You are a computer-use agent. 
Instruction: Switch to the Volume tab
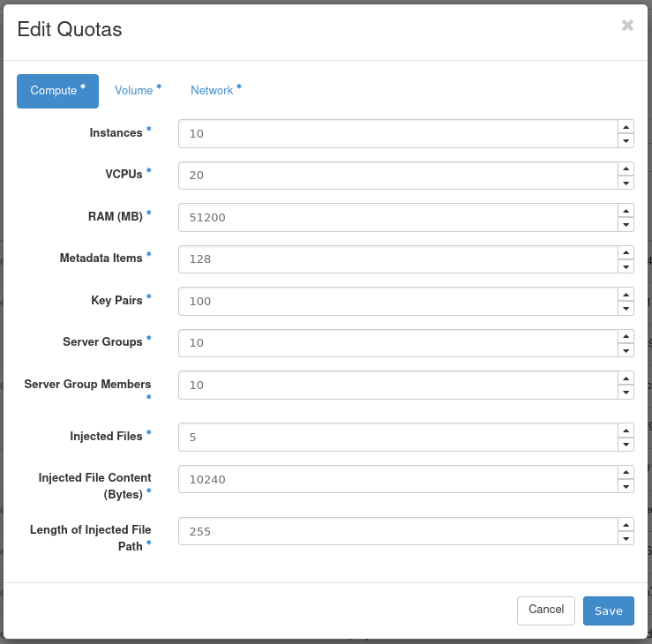138,90
